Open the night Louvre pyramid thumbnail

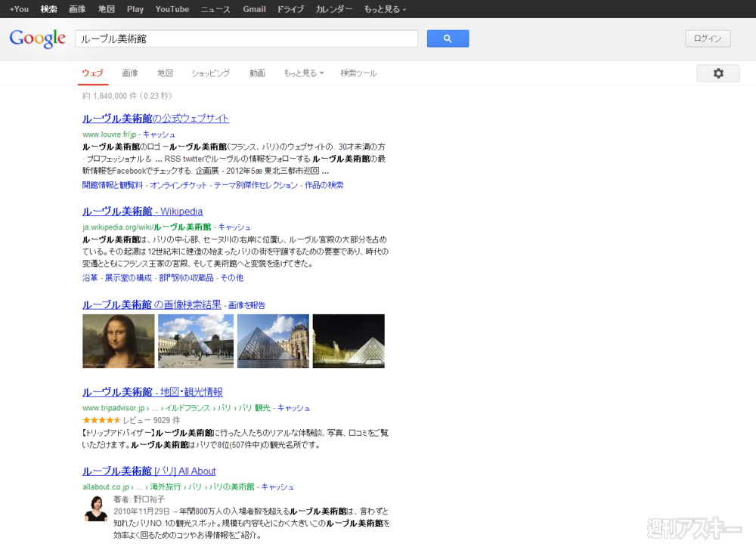pyautogui.click(x=349, y=341)
